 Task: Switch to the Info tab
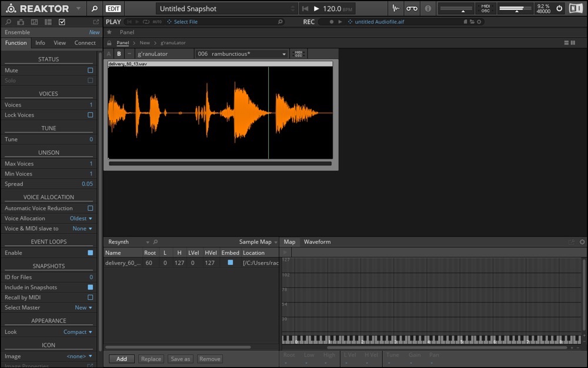(x=40, y=43)
